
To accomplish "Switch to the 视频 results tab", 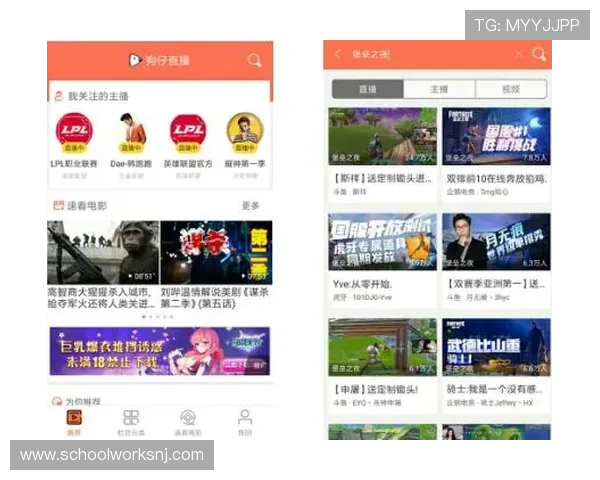I will (511, 89).
